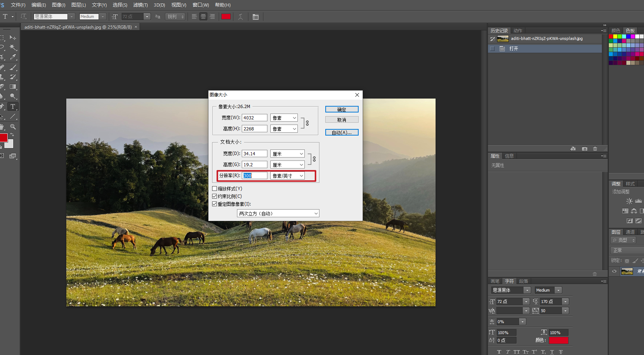Open the 文件(F) menu
The image size is (644, 355).
pos(18,5)
